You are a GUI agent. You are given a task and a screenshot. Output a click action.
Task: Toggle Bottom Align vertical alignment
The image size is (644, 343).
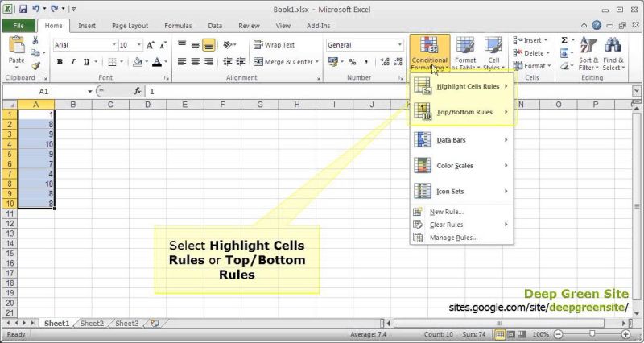208,45
